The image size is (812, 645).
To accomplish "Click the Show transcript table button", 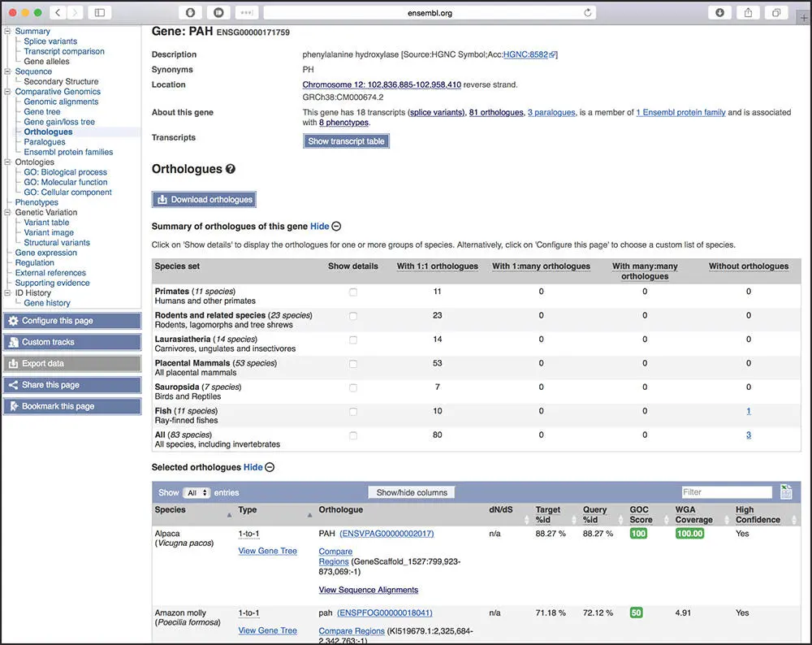I will tap(346, 141).
